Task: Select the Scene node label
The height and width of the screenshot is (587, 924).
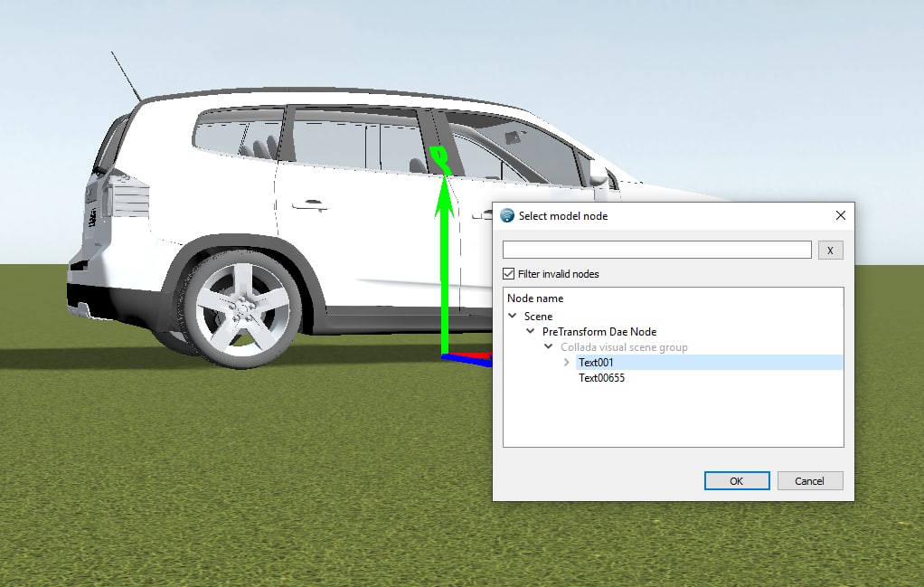Action: click(x=539, y=317)
